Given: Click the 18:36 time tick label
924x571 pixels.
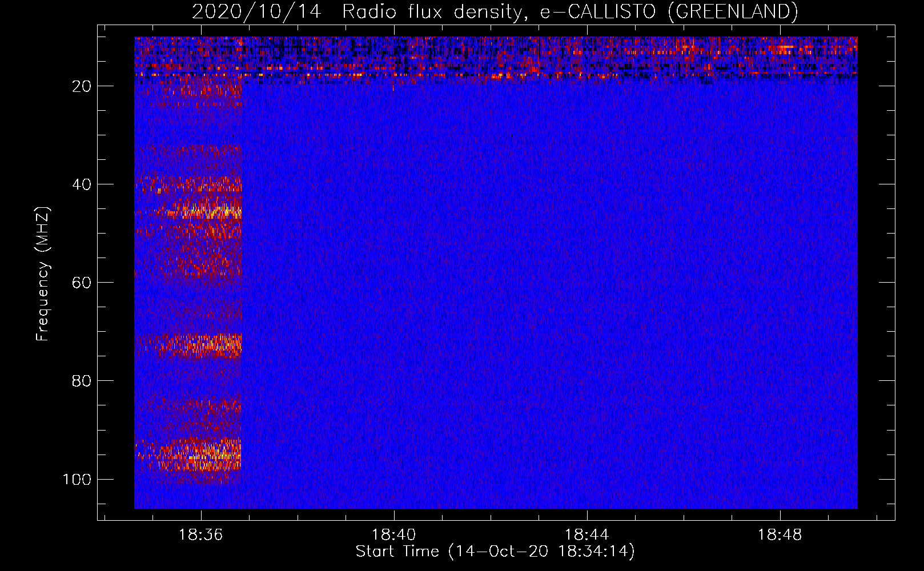Looking at the screenshot, I should click(x=200, y=535).
